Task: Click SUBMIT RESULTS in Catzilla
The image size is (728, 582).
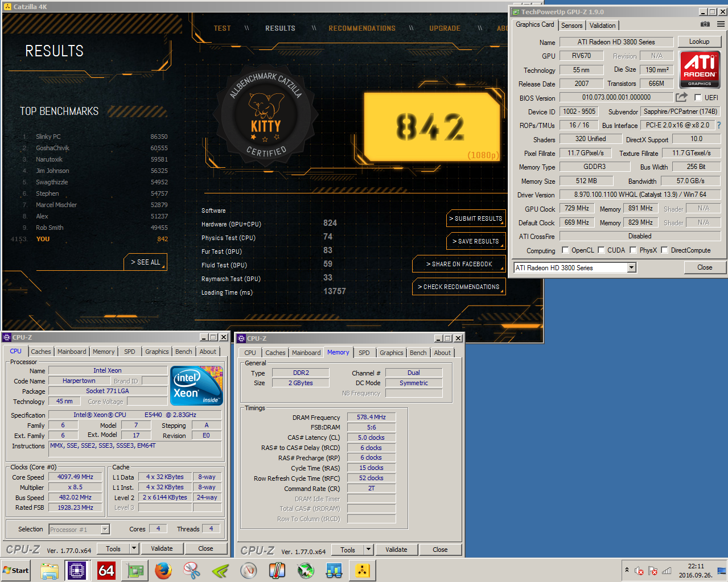Action: tap(476, 218)
